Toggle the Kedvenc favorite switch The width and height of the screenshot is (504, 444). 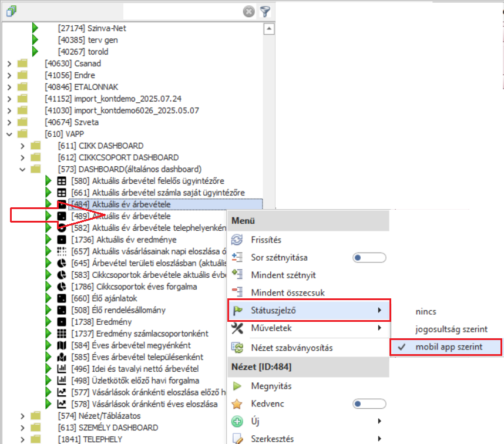pyautogui.click(x=369, y=404)
